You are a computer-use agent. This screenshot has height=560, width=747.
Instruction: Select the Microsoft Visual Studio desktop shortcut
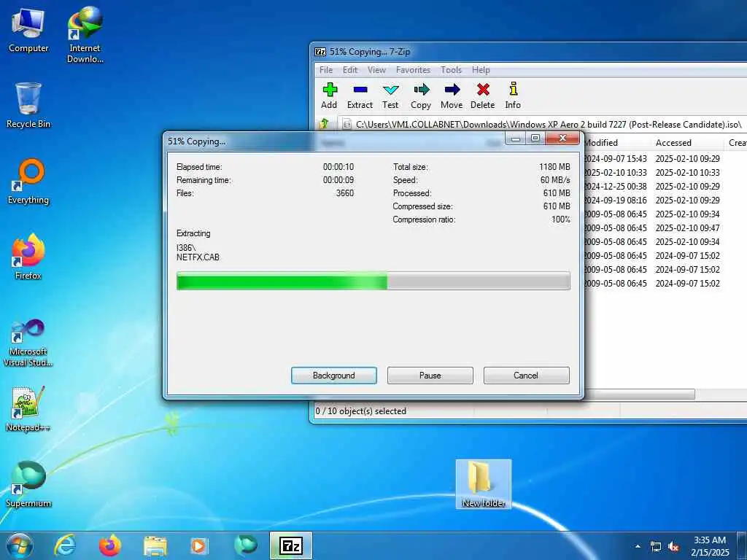click(x=28, y=343)
